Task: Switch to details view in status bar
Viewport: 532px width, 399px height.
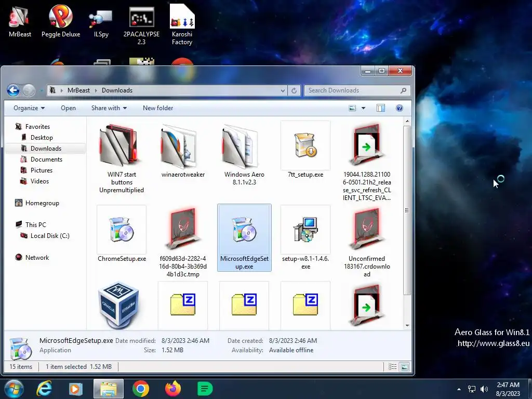Action: (x=393, y=366)
